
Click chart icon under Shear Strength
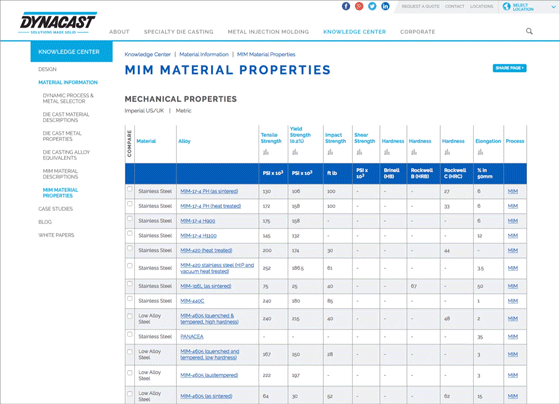359,153
